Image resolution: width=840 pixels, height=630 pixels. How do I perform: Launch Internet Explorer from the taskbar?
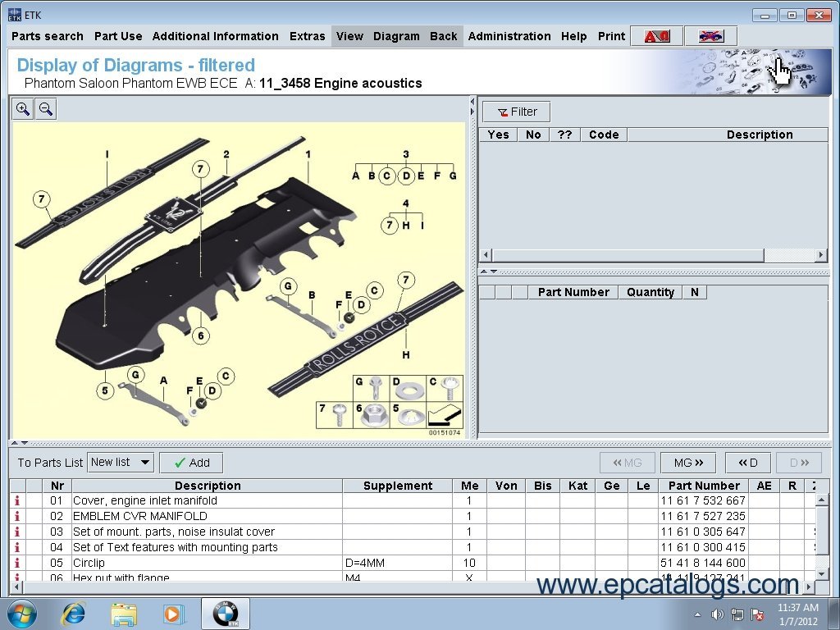click(x=73, y=614)
